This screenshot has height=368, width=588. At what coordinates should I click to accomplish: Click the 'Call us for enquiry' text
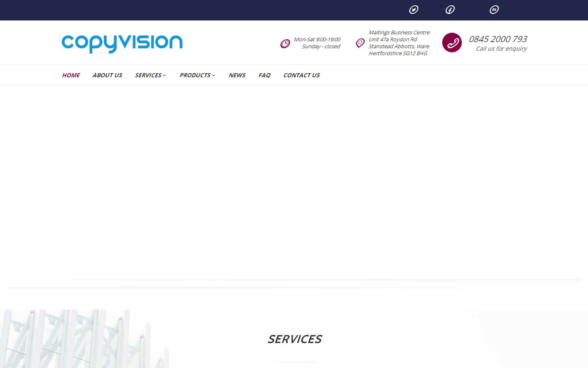click(x=501, y=49)
